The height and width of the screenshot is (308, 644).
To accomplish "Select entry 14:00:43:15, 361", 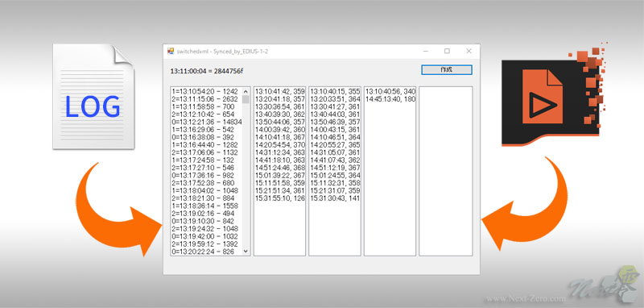I will [x=335, y=130].
